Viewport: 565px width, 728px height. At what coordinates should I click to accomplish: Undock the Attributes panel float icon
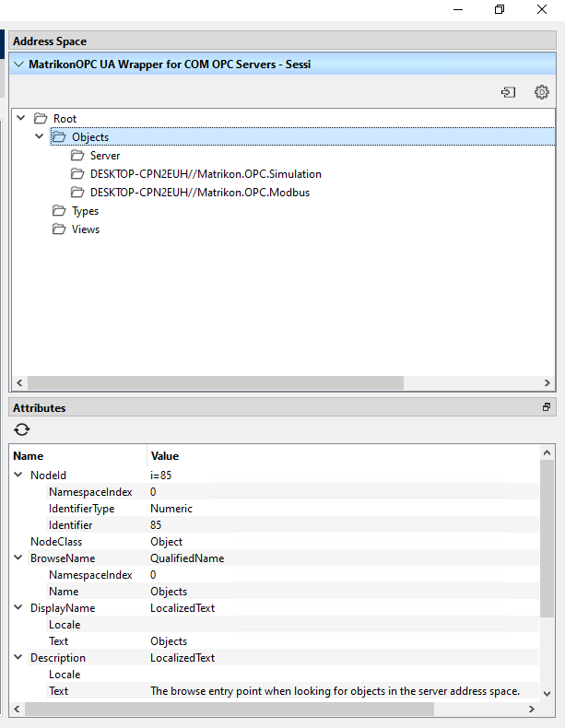pos(547,407)
